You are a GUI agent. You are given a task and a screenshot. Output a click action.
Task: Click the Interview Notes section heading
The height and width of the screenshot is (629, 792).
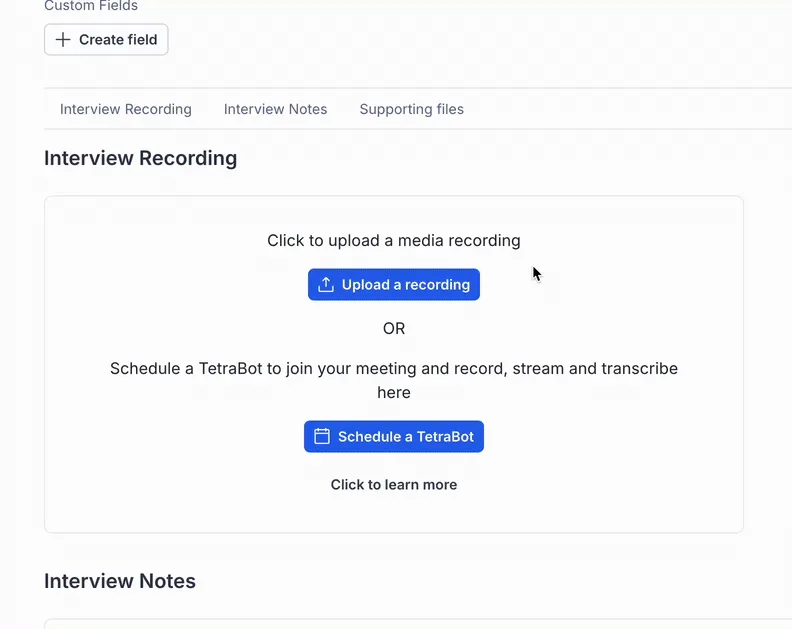[x=120, y=581]
